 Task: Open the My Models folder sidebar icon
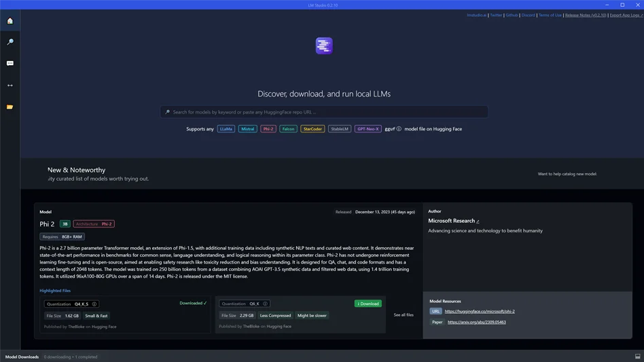(10, 107)
